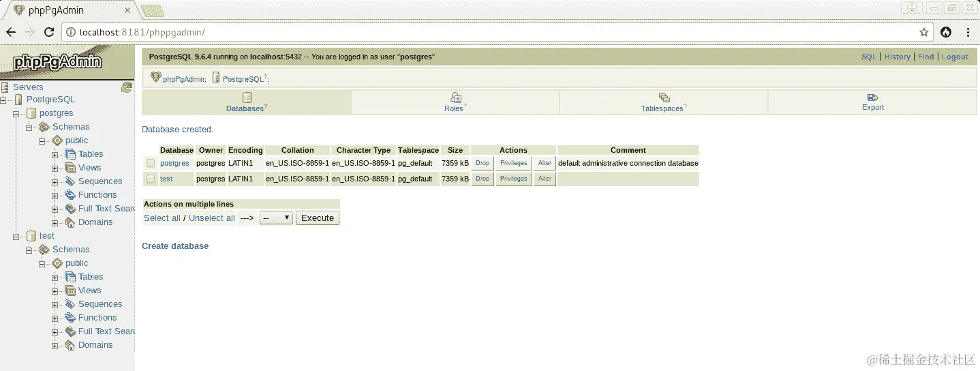Click Views icon under test public schema
980x371 pixels.
(x=70, y=291)
